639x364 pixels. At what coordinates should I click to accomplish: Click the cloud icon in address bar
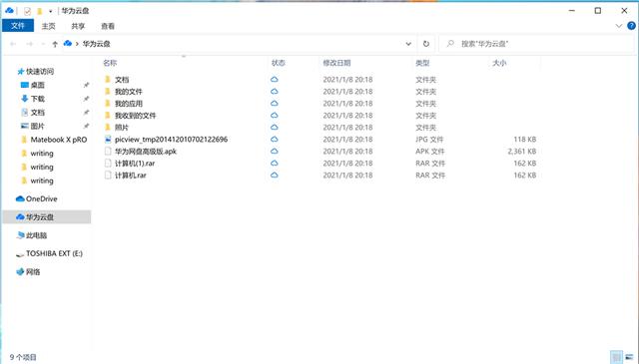68,43
